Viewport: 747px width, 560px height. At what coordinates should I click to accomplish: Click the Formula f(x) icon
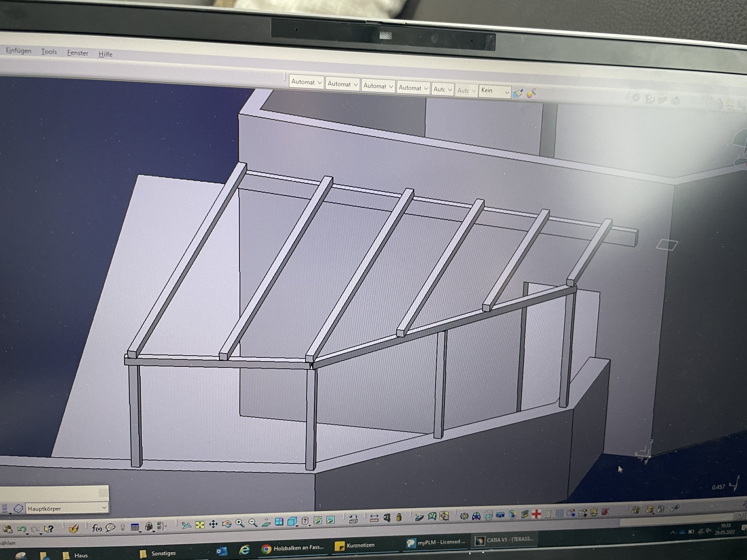click(x=96, y=528)
